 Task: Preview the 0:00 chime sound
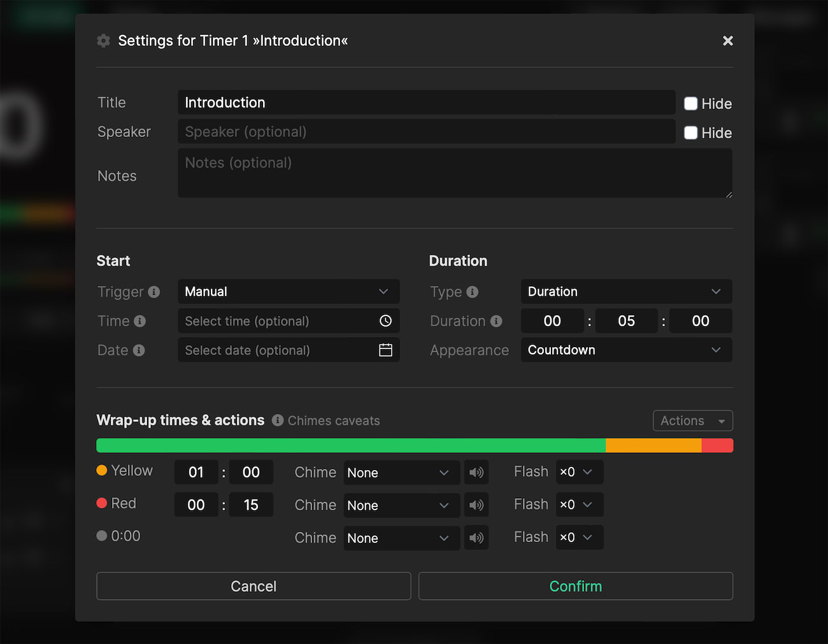point(476,538)
